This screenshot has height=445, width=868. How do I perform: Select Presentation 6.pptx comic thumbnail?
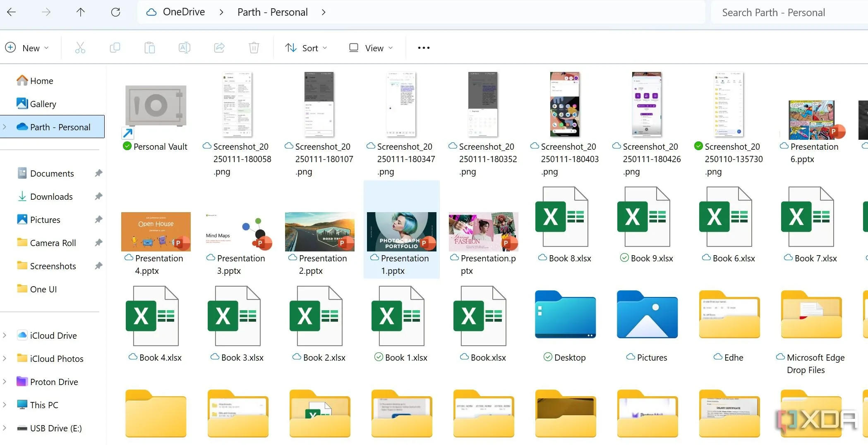(812, 120)
